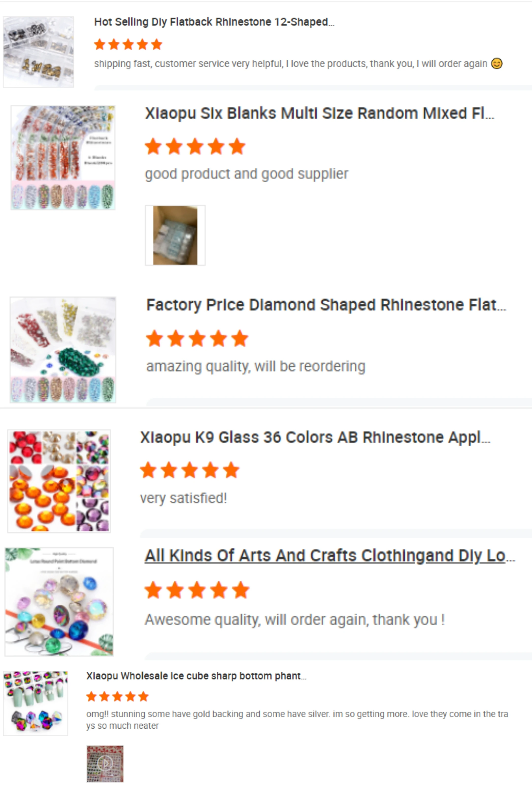Click the star rating under K9 Glass 36 Colors
Viewport: 532px width, 788px height.
pyautogui.click(x=190, y=471)
